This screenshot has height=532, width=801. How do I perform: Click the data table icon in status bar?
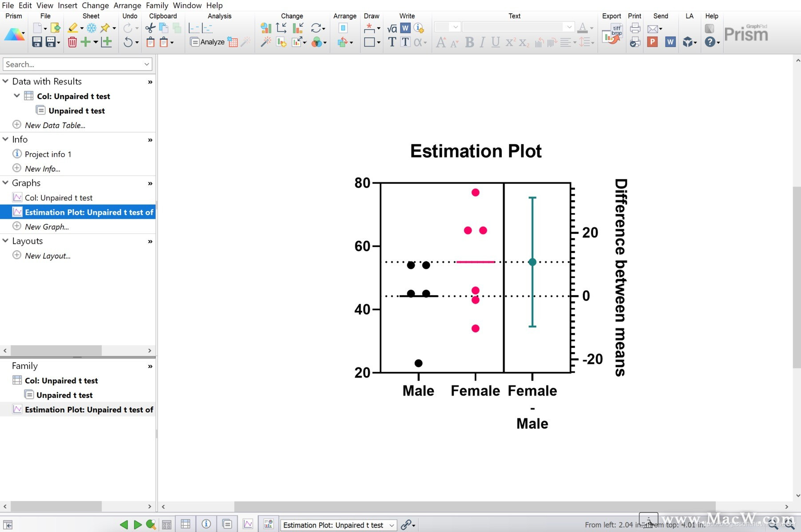point(186,524)
